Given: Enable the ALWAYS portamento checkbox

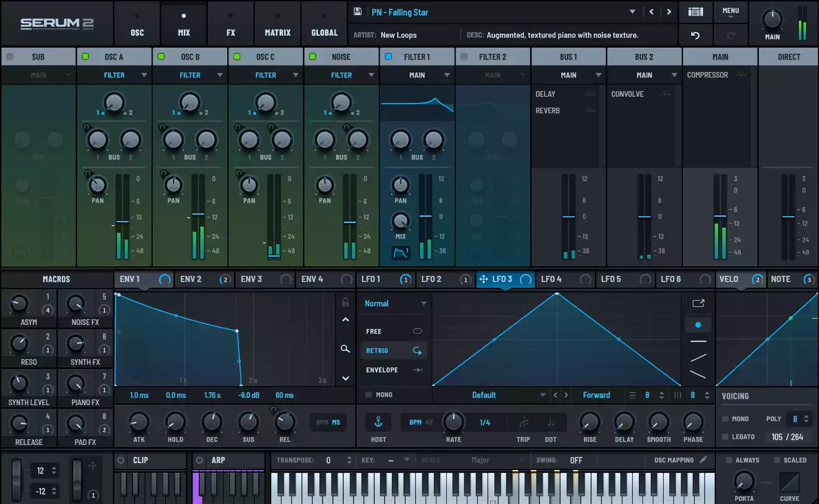Looking at the screenshot, I should 729,460.
